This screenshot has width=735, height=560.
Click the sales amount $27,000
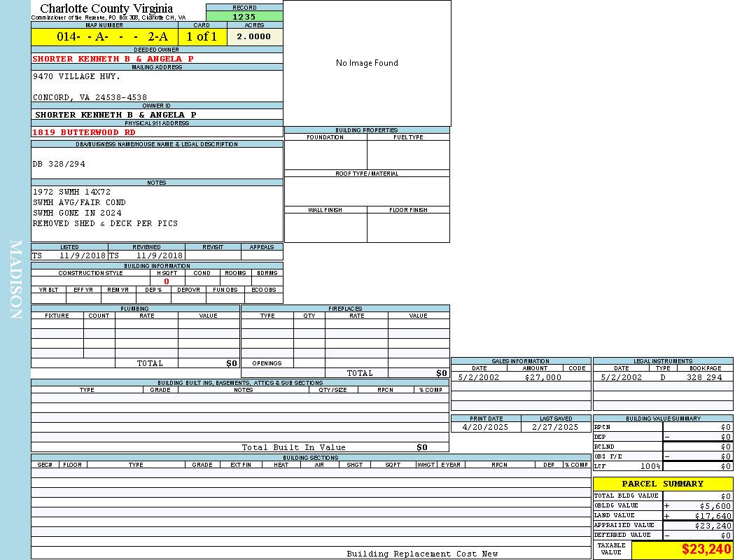tap(542, 377)
